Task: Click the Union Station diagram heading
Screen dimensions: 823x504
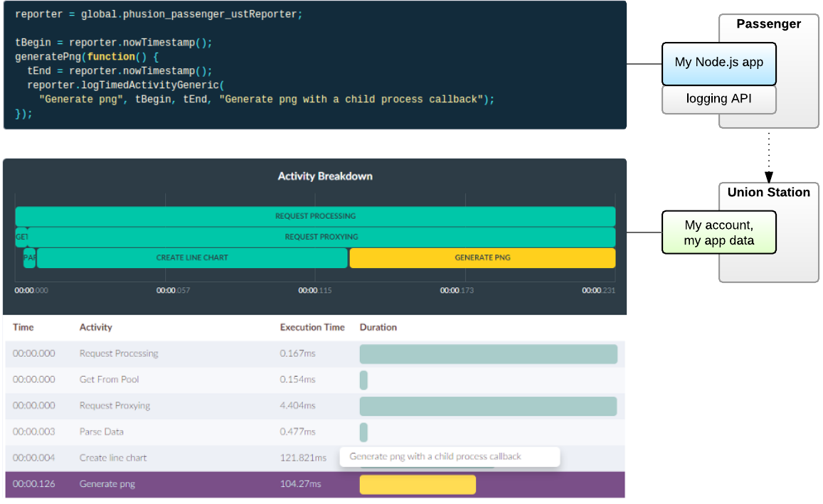Action: [x=768, y=193]
